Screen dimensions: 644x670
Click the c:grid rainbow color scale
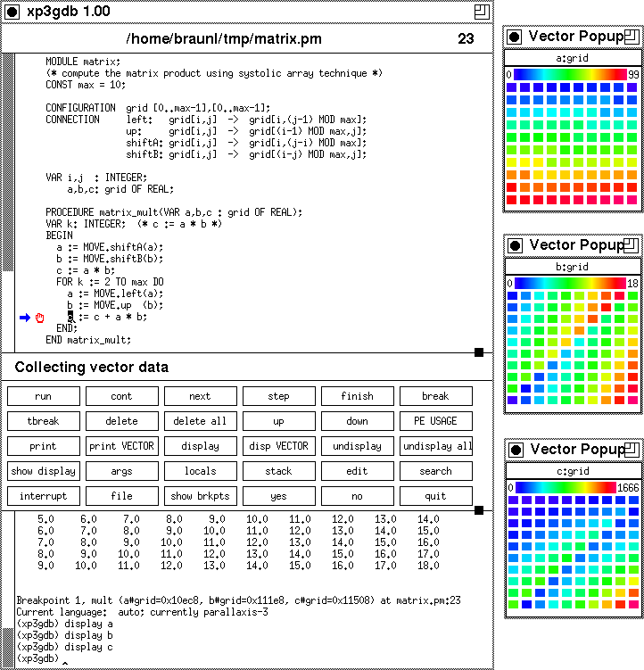[x=566, y=488]
